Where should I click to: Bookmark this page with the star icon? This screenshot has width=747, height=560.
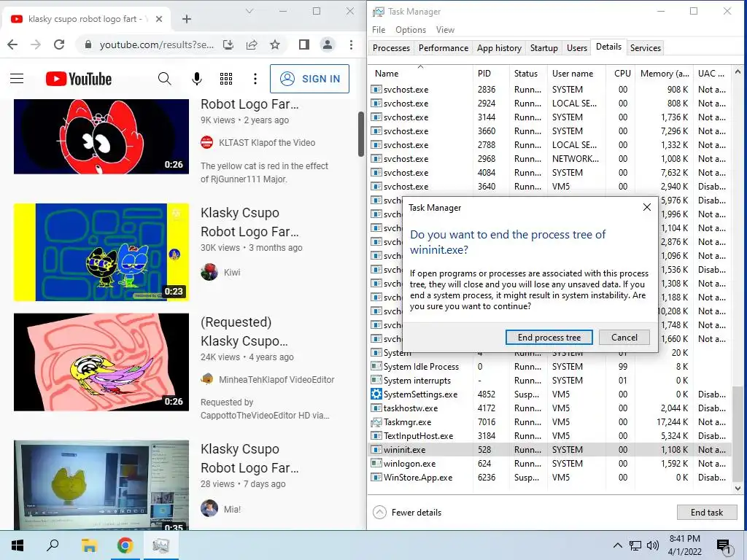coord(275,44)
